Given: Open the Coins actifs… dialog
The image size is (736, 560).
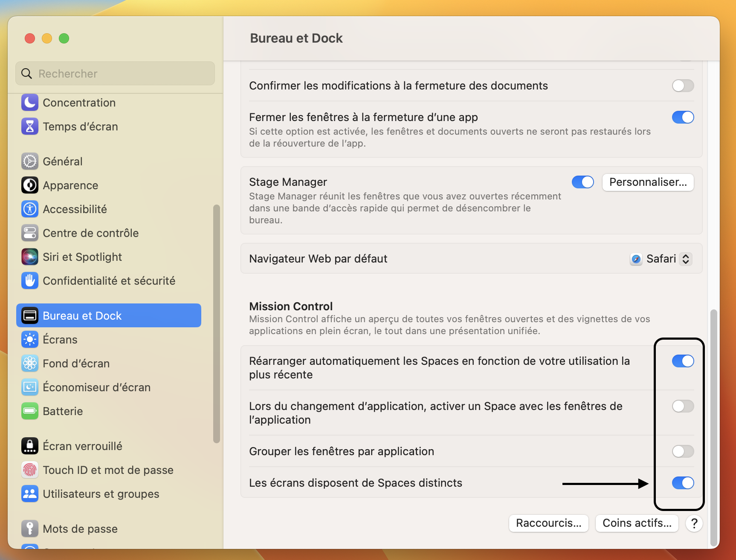Looking at the screenshot, I should (637, 523).
